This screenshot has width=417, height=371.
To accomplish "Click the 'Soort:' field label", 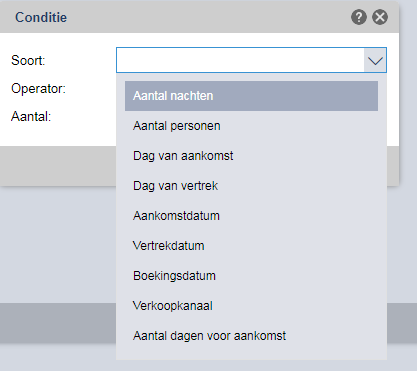I will point(28,60).
